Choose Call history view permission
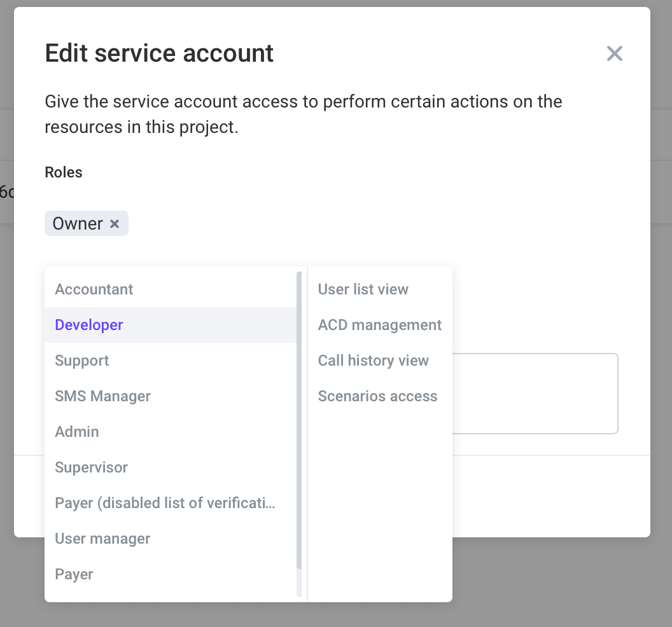This screenshot has height=627, width=672. 374,361
